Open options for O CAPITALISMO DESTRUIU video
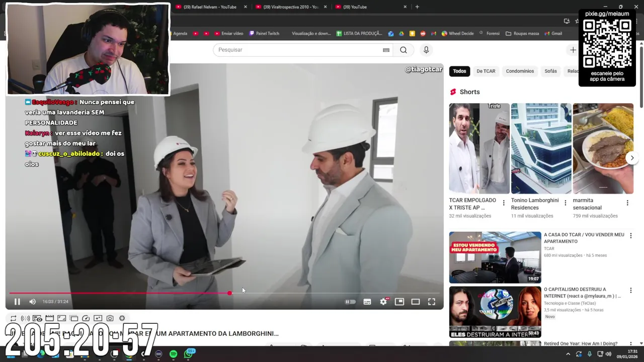This screenshot has height=362, width=644. [x=630, y=291]
